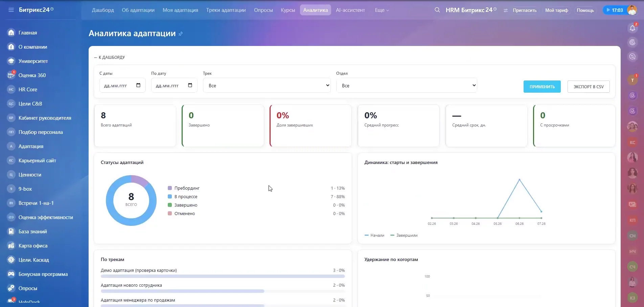This screenshot has width=644, height=307.
Task: Click the Пребординг legend color swatch
Action: (170, 188)
